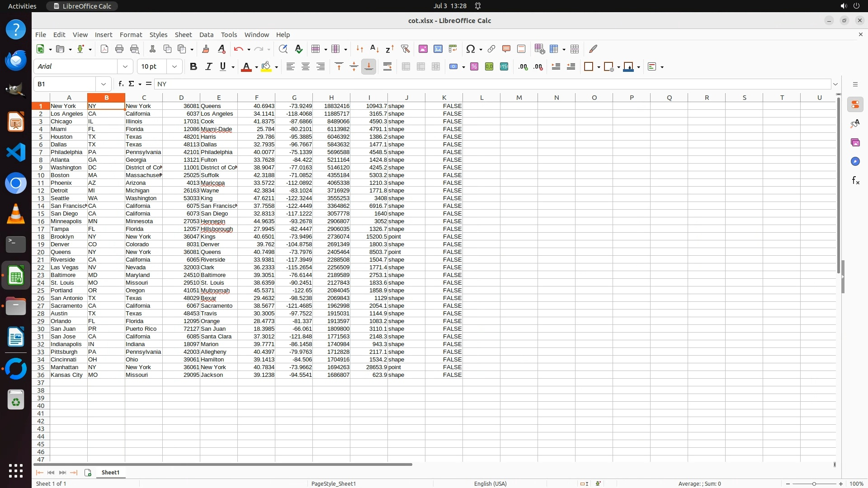Open the Name Box dropdown arrow
Viewport: 868px width, 488px height.
(x=104, y=84)
